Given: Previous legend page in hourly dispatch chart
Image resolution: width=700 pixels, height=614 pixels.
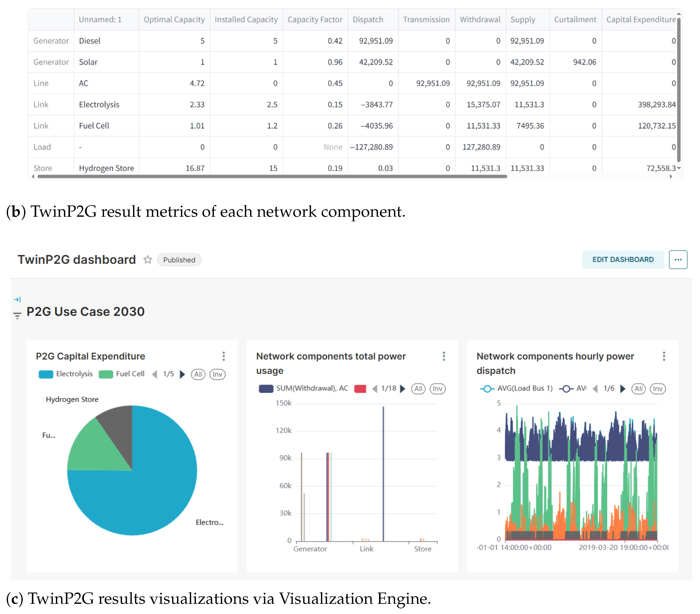Looking at the screenshot, I should click(x=595, y=389).
